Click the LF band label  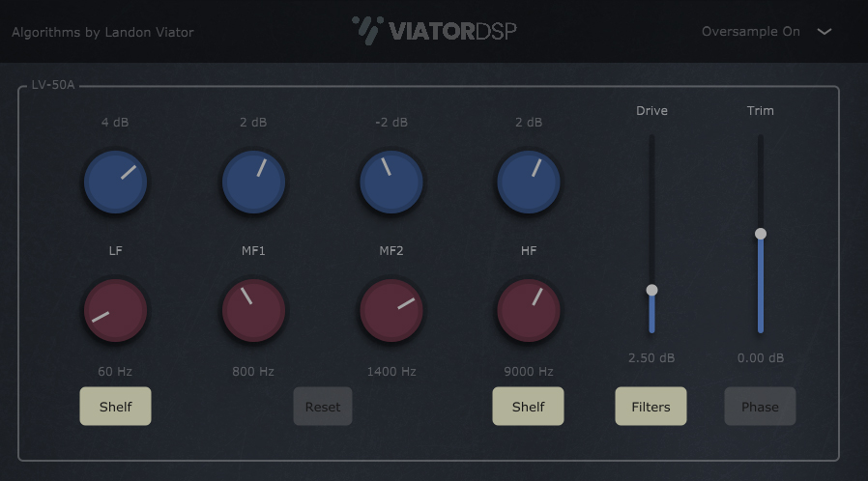pyautogui.click(x=115, y=250)
